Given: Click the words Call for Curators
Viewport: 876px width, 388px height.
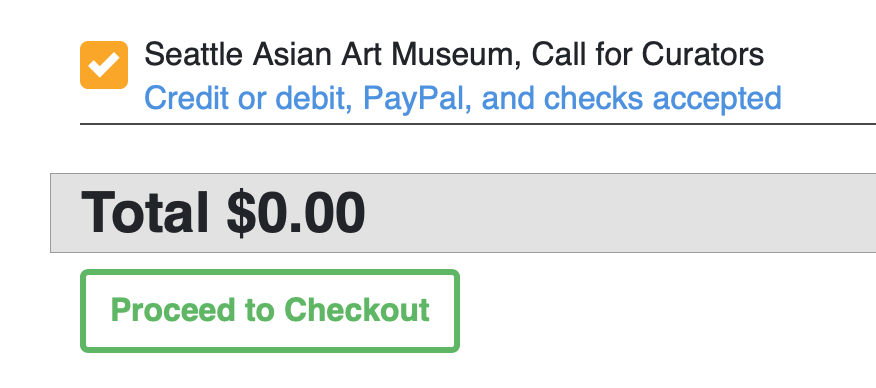Looking at the screenshot, I should (x=648, y=55).
